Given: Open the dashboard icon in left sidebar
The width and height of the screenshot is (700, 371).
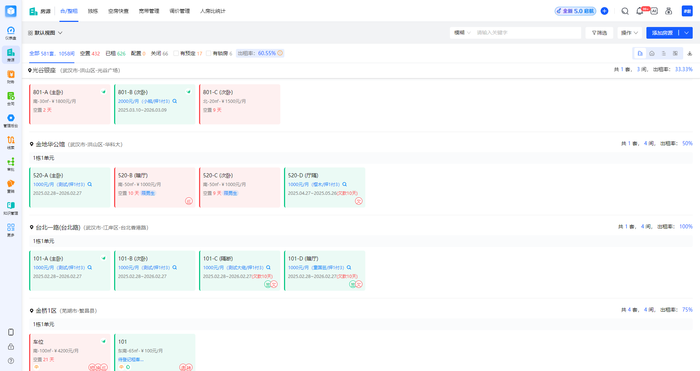Looking at the screenshot, I should point(11,32).
